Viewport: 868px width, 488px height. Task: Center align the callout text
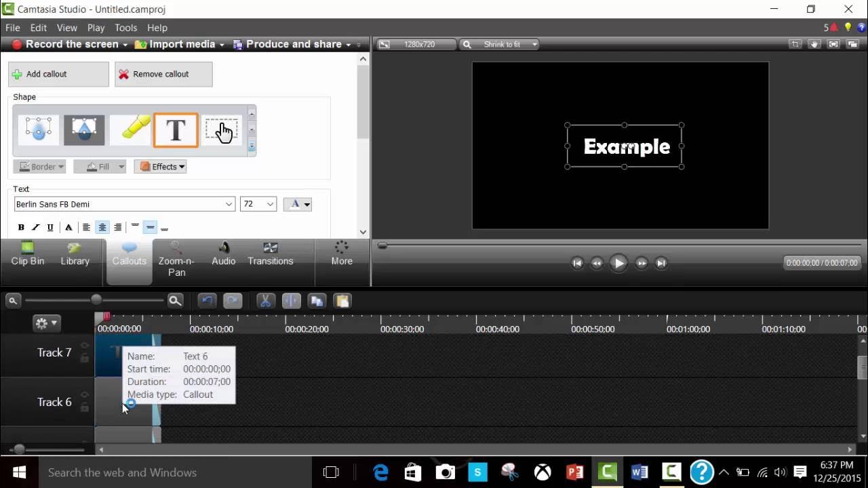102,228
